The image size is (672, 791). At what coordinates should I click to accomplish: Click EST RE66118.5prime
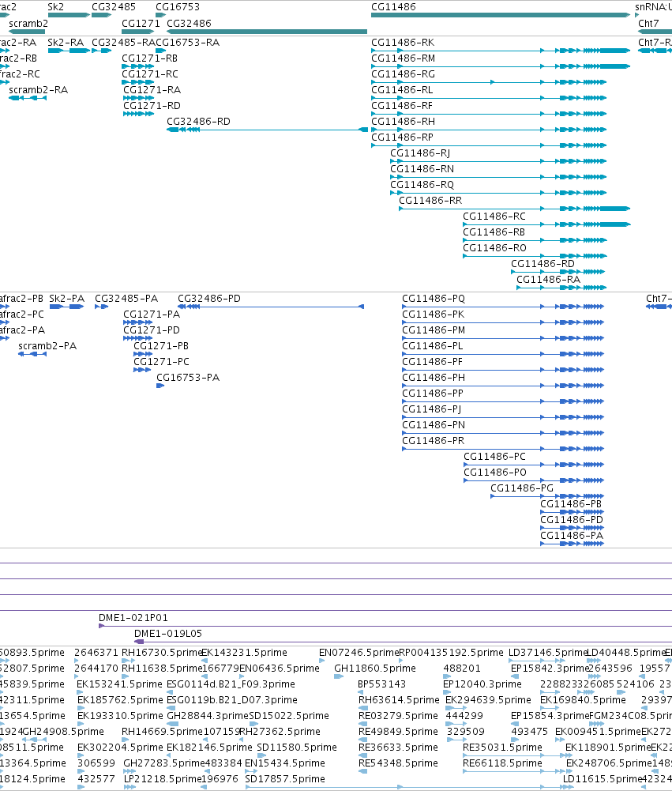point(502,763)
